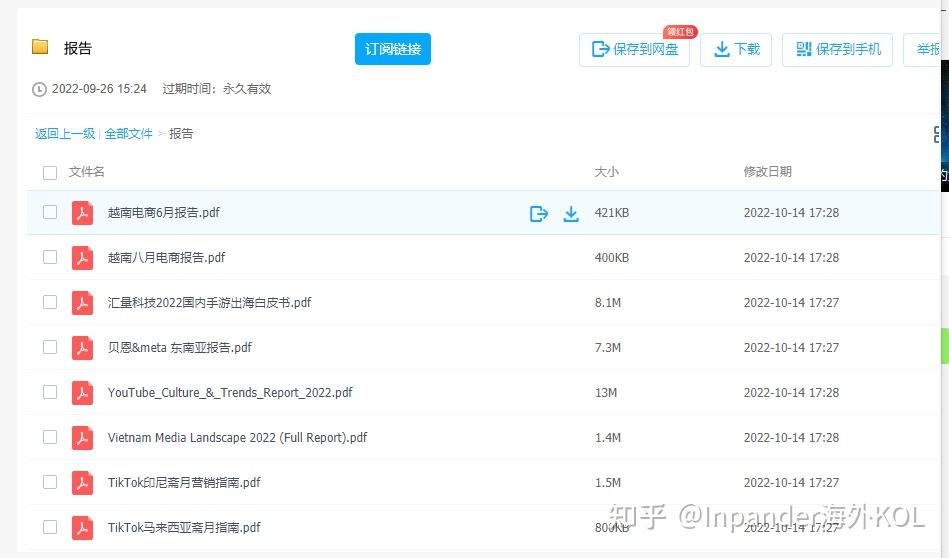The image size is (949, 558).
Task: Click the 下载 button in top toolbar
Action: point(736,50)
